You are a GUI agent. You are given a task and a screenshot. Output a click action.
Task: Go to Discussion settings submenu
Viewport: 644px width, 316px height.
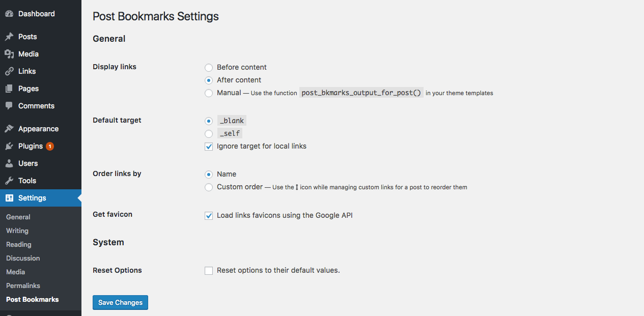coord(23,258)
